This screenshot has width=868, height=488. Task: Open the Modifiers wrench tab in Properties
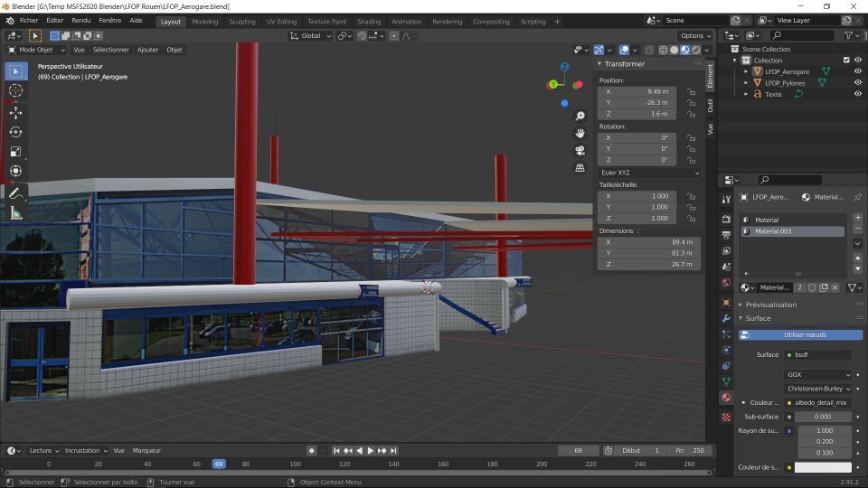[725, 319]
